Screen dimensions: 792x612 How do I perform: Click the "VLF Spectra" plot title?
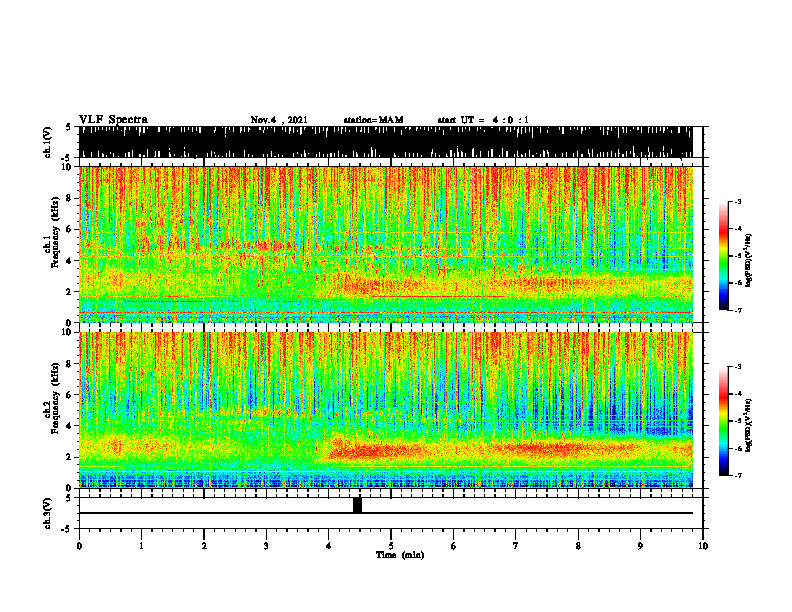tap(113, 119)
